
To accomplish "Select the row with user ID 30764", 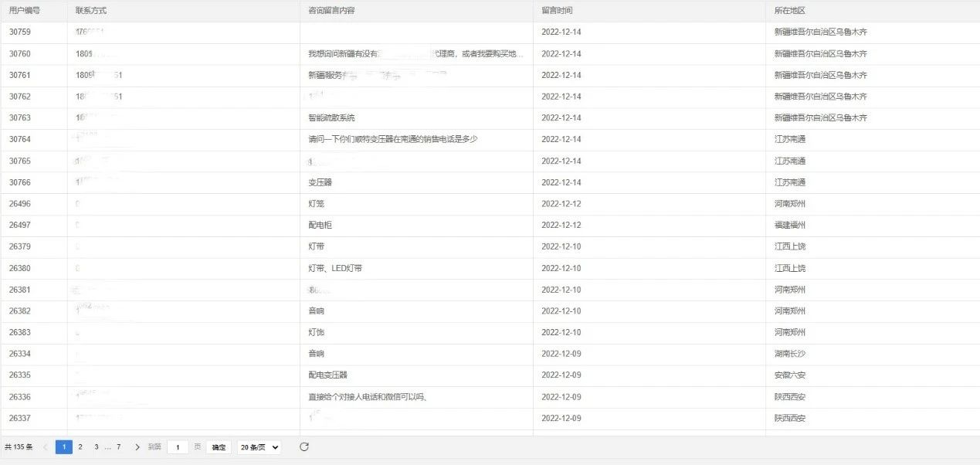I will [20, 139].
